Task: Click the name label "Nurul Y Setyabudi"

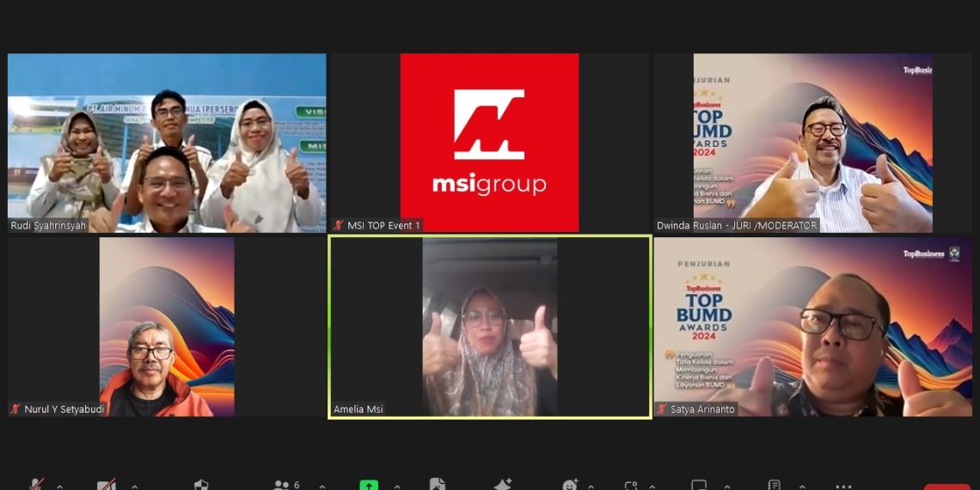Action: (64, 409)
